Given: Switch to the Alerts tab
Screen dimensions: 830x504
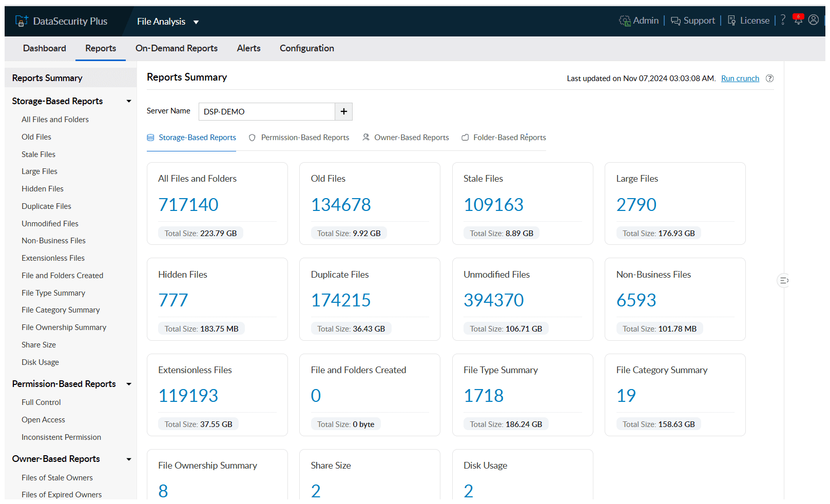Looking at the screenshot, I should click(x=248, y=48).
